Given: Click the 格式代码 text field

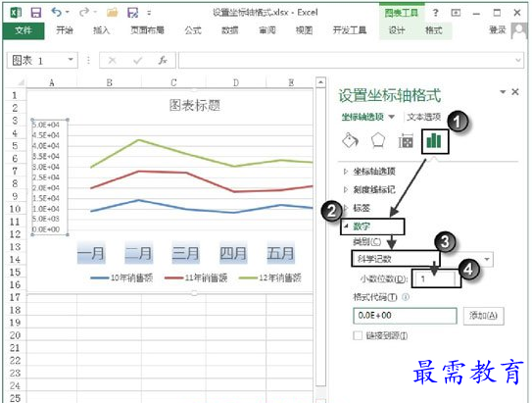Looking at the screenshot, I should click(x=405, y=316).
